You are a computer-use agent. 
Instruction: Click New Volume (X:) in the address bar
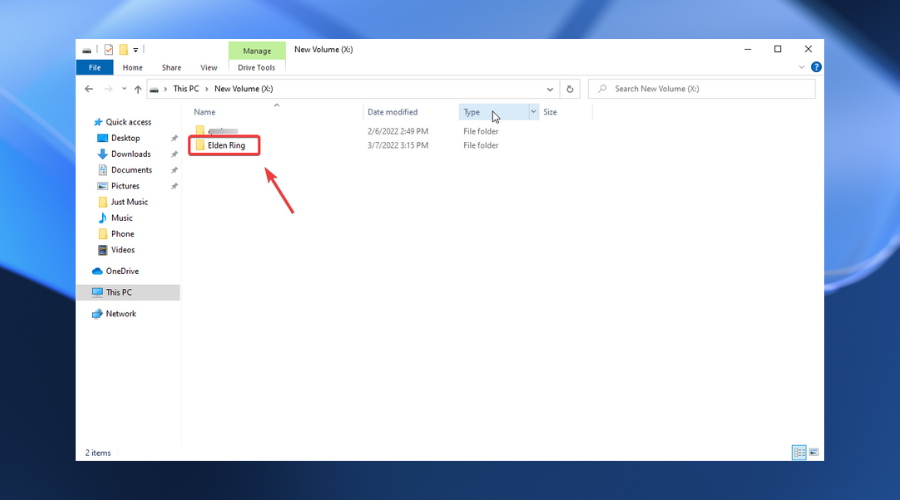tap(243, 89)
